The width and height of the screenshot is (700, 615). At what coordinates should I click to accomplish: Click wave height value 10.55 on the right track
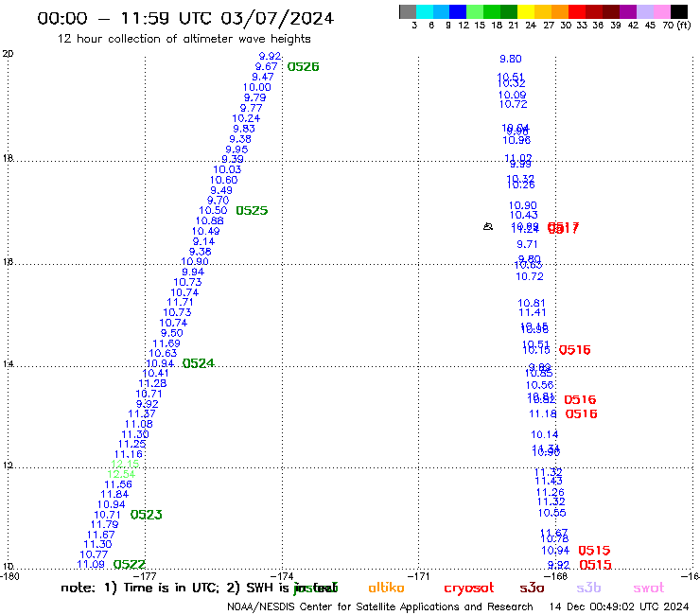(x=551, y=513)
